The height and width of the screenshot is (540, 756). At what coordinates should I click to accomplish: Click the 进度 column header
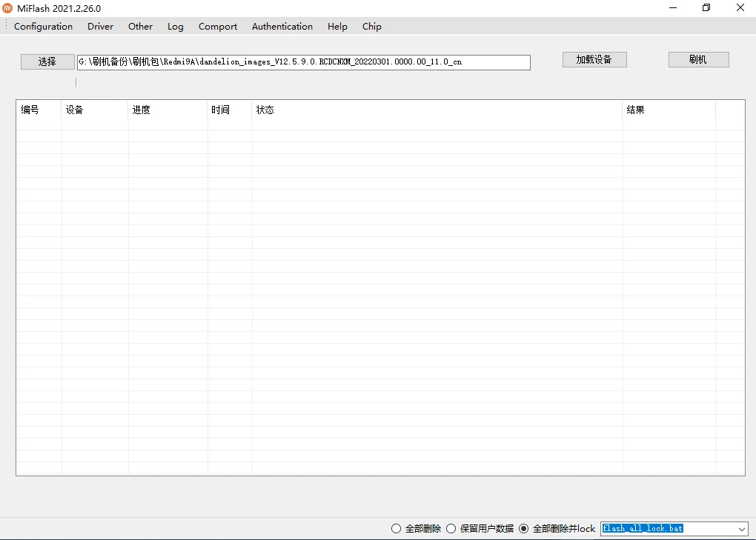168,110
